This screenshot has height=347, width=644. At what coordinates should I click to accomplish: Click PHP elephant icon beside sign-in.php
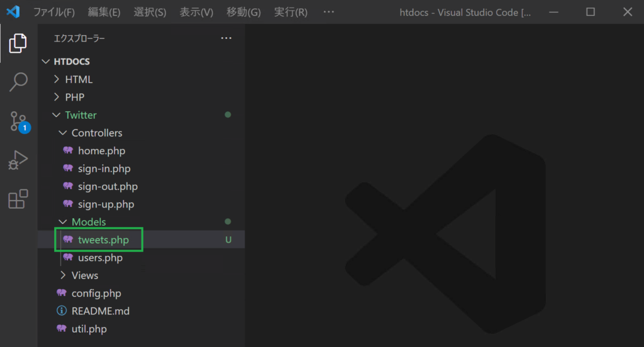[x=68, y=168]
